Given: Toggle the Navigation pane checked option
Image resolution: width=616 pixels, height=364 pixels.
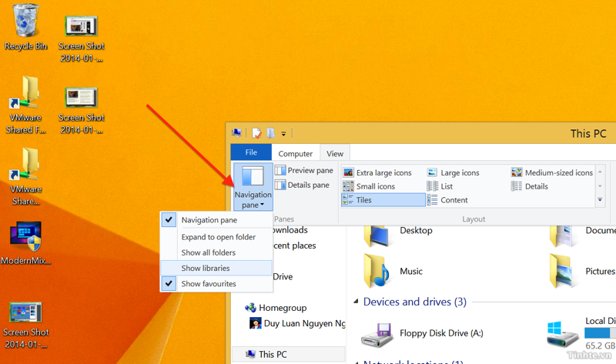Looking at the screenshot, I should (x=209, y=220).
